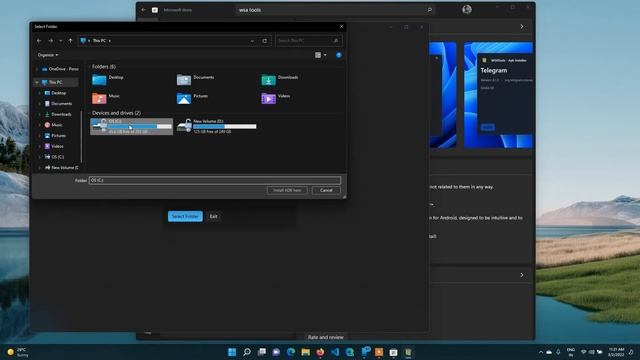640x360 pixels.
Task: Select OneDrive in the navigation pane
Action: [x=60, y=69]
